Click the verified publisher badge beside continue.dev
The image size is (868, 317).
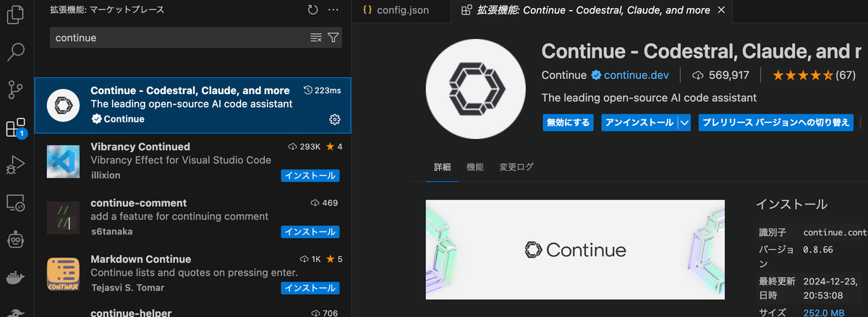[597, 75]
